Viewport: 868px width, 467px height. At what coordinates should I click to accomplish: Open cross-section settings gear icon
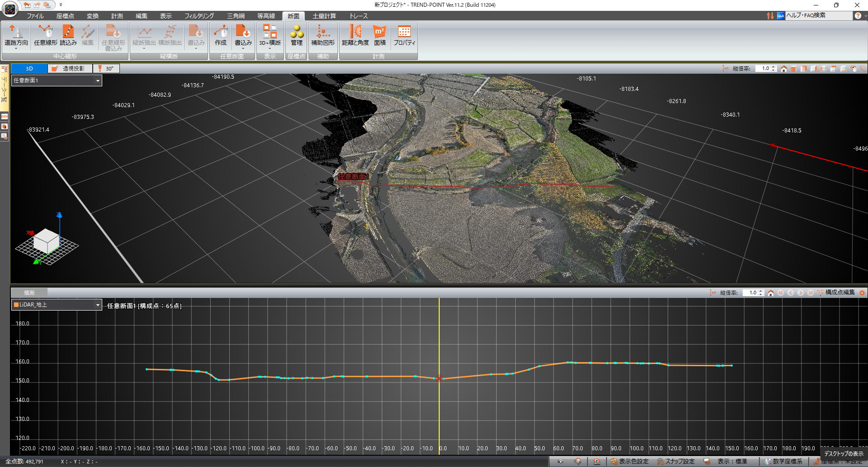coord(862,293)
